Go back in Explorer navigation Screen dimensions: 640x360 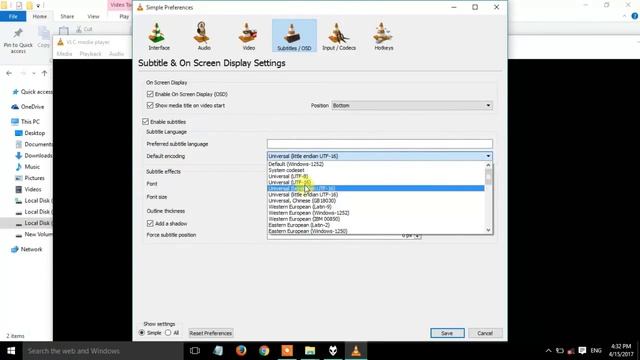click(9, 73)
